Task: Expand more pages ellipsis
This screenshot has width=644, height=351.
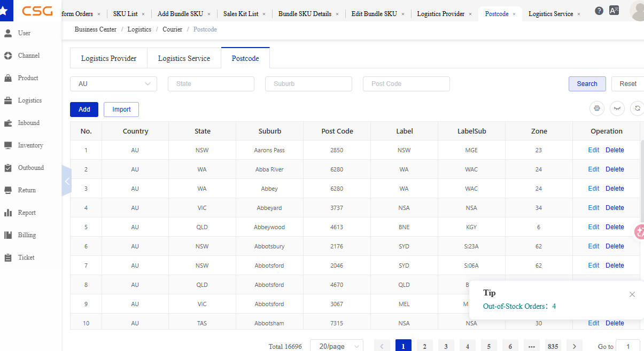Action: (x=532, y=346)
